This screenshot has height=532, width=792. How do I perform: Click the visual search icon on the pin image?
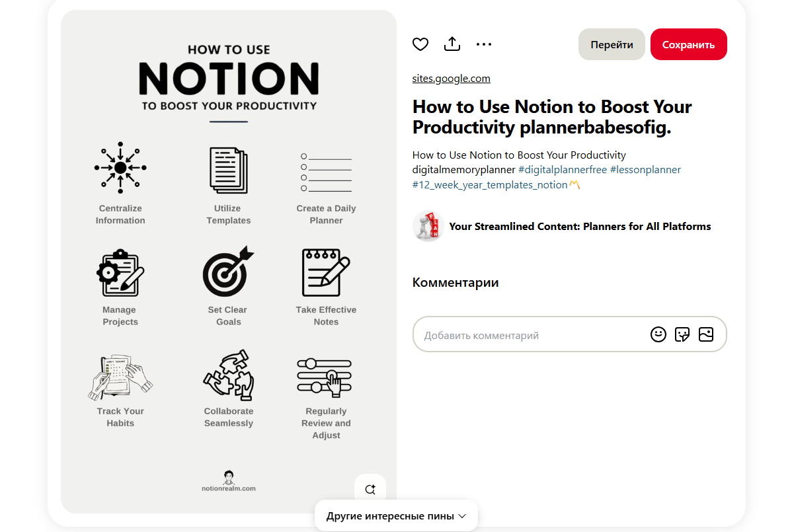(370, 489)
